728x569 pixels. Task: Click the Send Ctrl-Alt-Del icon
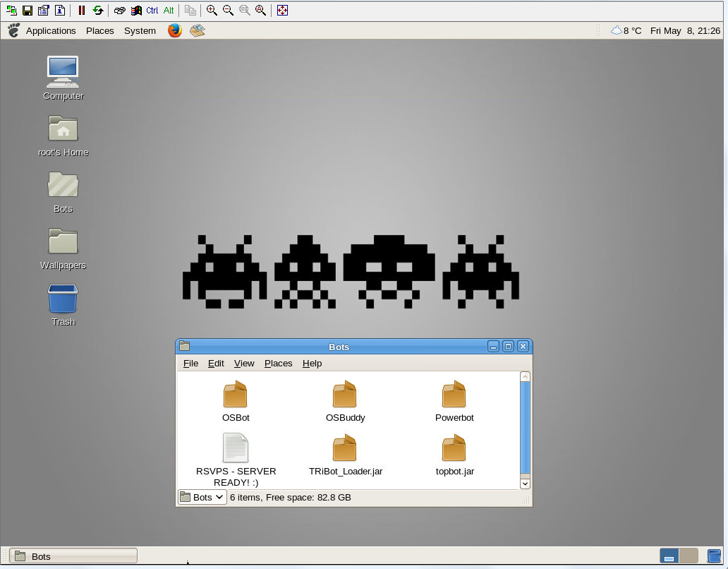[x=119, y=10]
